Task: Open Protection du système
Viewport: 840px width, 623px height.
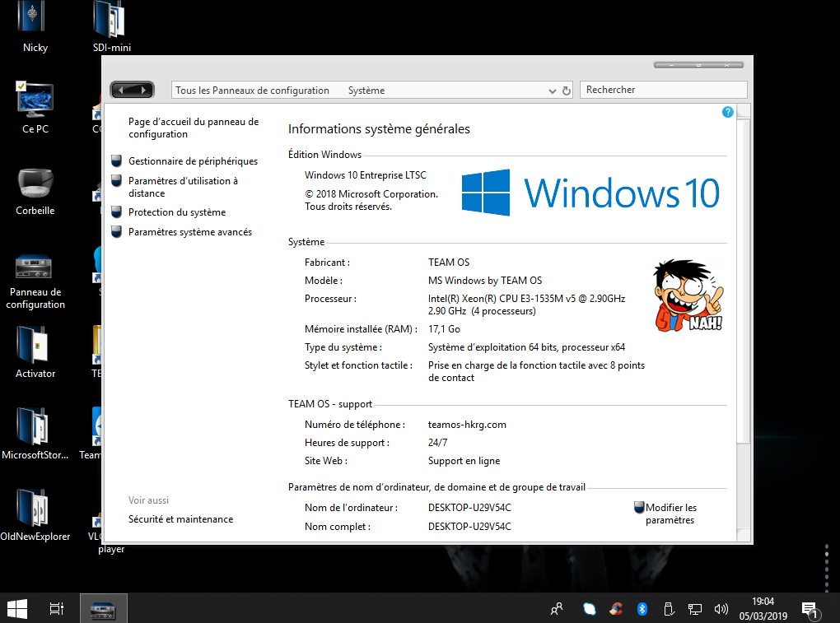Action: click(177, 212)
